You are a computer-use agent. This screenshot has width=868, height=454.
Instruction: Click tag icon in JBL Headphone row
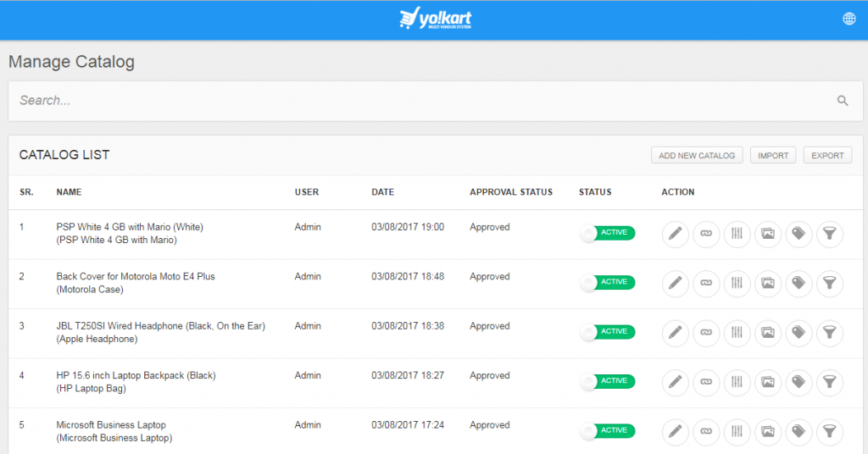point(798,333)
